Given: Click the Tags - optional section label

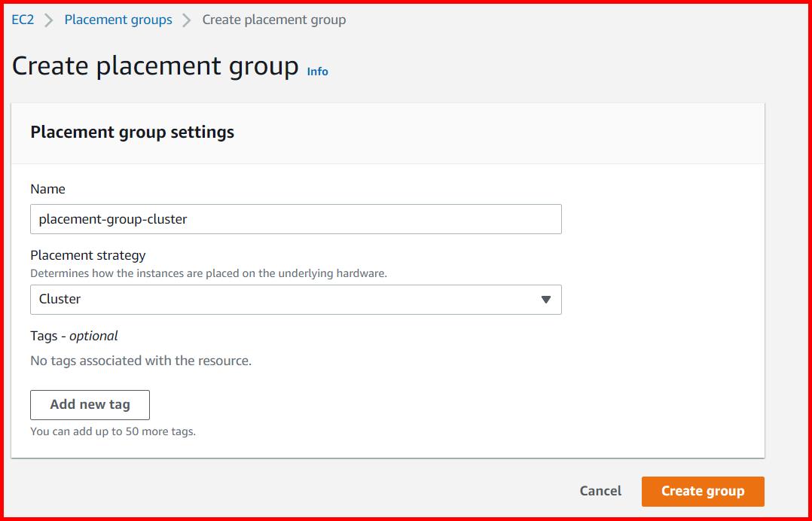Looking at the screenshot, I should point(73,335).
